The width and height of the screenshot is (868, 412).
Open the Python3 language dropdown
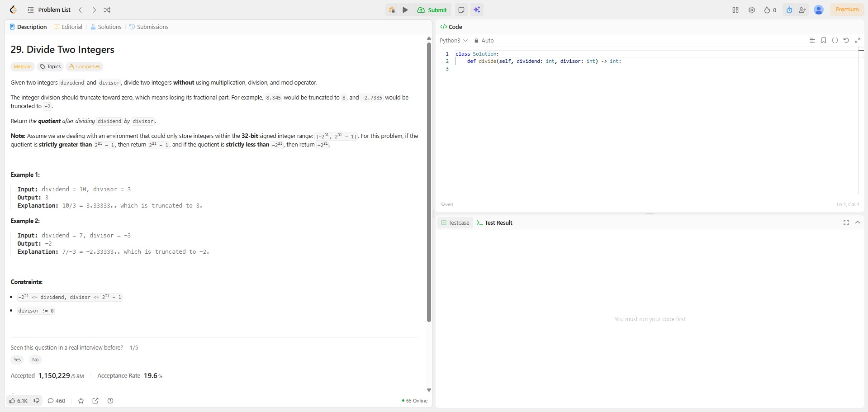(x=454, y=40)
